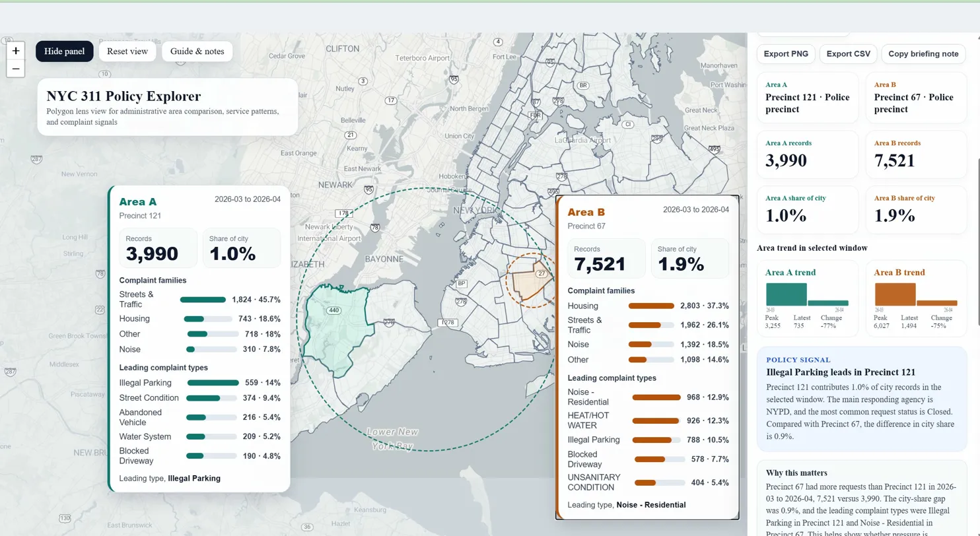Zoom in using the map plus control
980x536 pixels.
[15, 51]
